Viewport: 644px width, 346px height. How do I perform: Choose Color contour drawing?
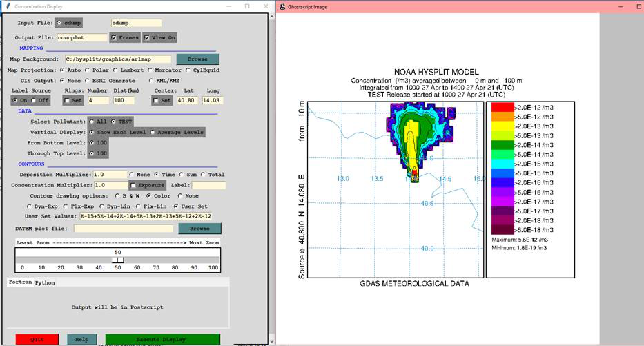pos(148,196)
